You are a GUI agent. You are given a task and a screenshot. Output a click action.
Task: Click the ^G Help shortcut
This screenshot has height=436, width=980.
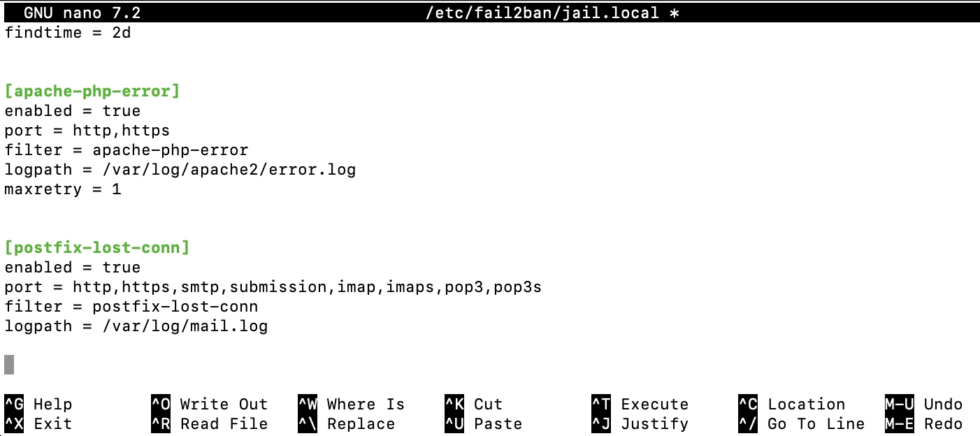tap(38, 405)
